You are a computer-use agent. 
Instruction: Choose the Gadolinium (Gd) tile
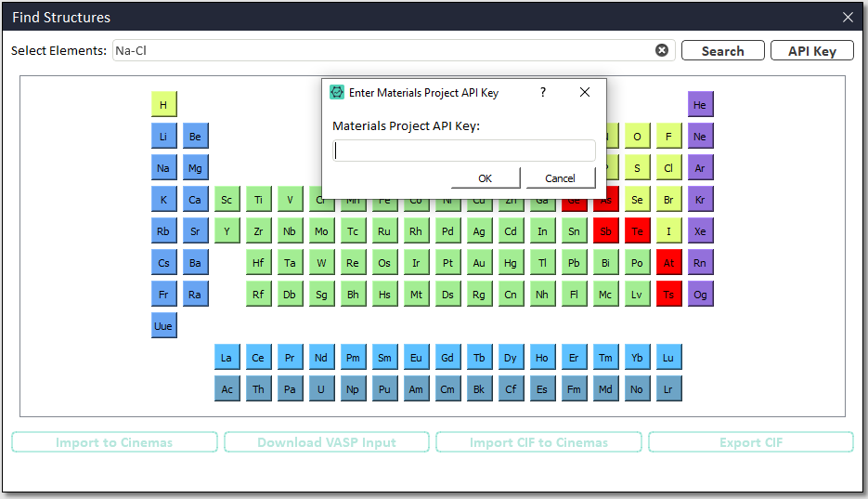(x=447, y=357)
